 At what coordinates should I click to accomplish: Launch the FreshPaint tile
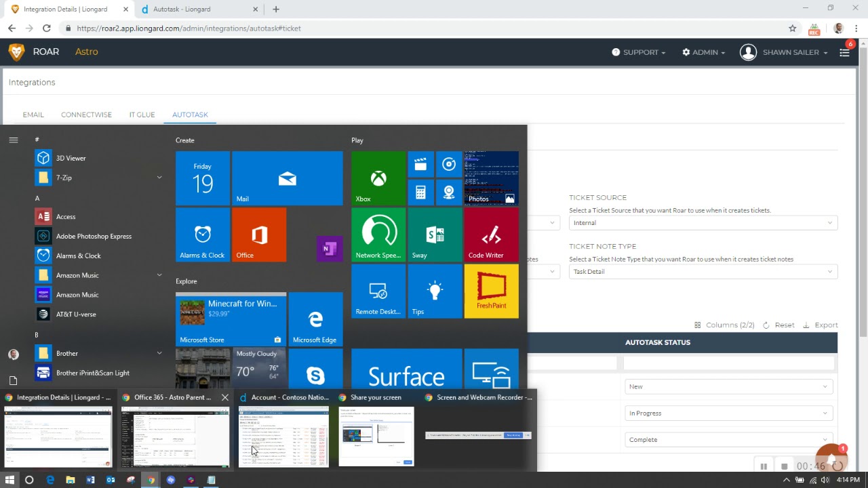click(x=492, y=291)
